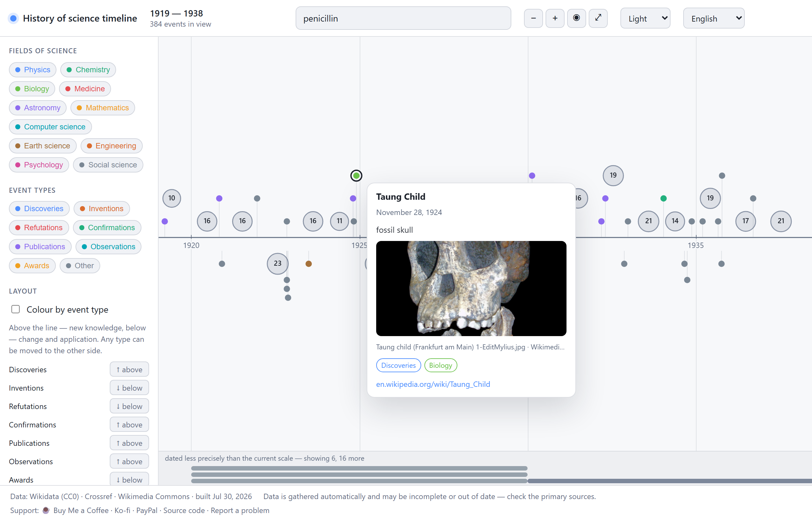
Task: Click the blue dot logo beside the title
Action: [x=14, y=18]
